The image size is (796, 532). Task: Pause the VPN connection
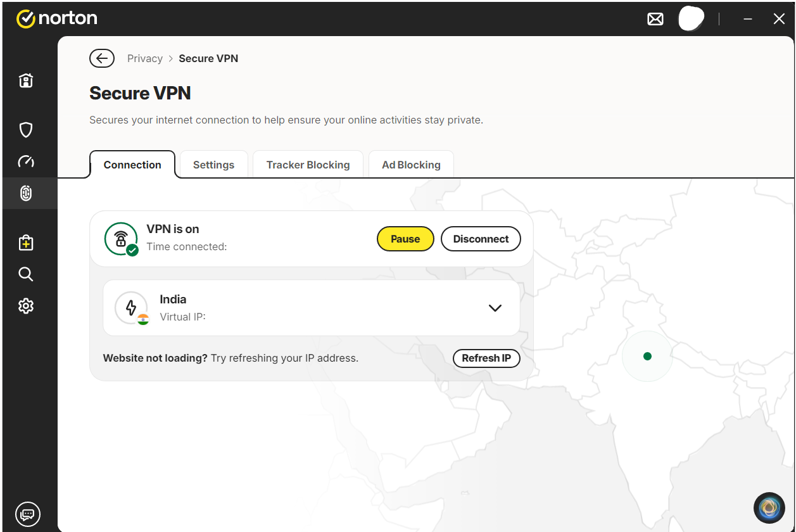coord(405,239)
